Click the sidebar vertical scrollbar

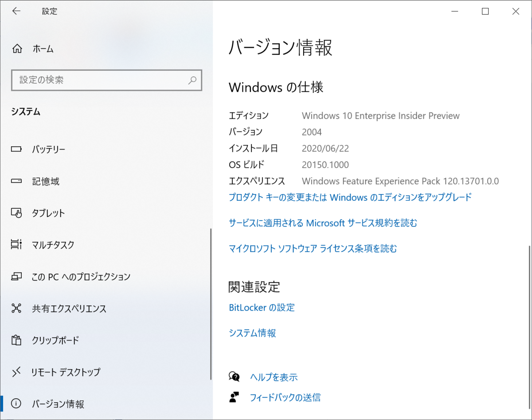[211, 303]
